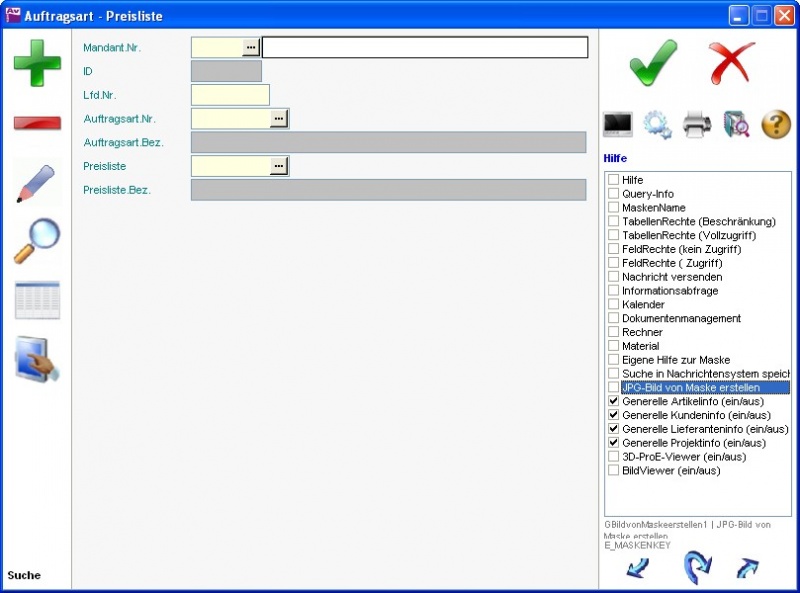Disable Generelle Artikelinfo checkbox
Image resolution: width=800 pixels, height=593 pixels.
[x=614, y=401]
